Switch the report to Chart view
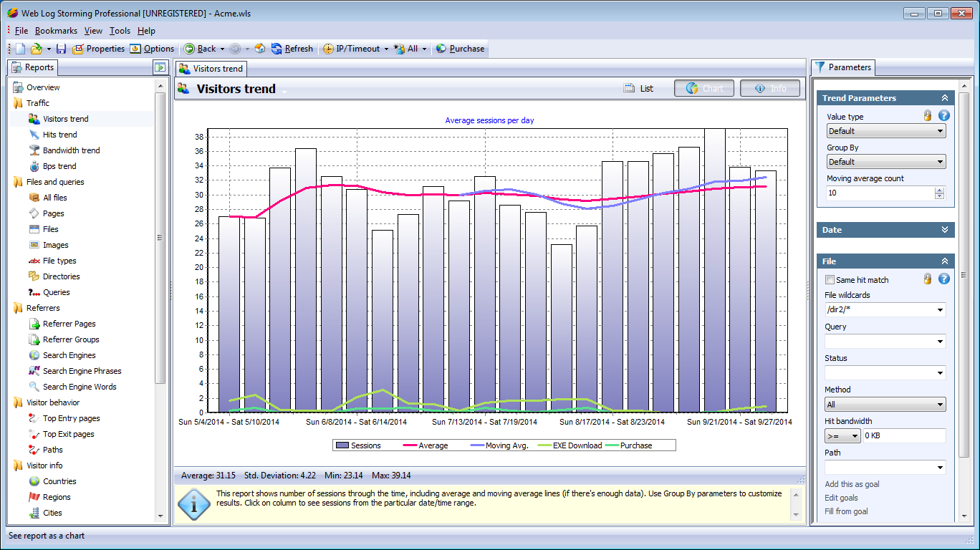The width and height of the screenshot is (980, 550). [704, 89]
